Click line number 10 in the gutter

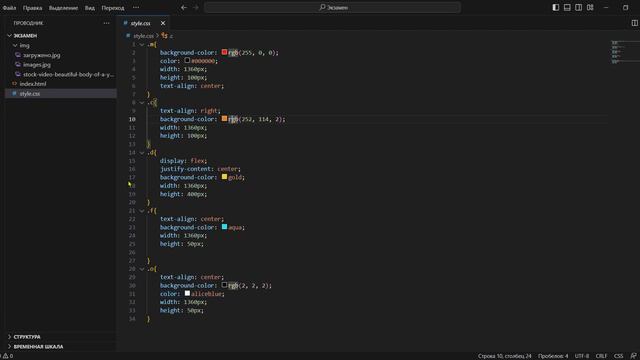[x=132, y=119]
